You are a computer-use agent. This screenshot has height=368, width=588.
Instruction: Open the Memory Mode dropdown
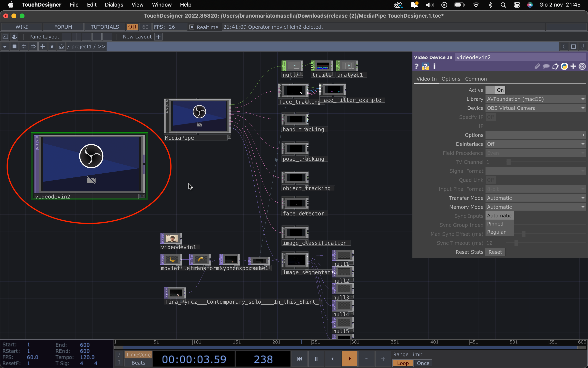[536, 207]
